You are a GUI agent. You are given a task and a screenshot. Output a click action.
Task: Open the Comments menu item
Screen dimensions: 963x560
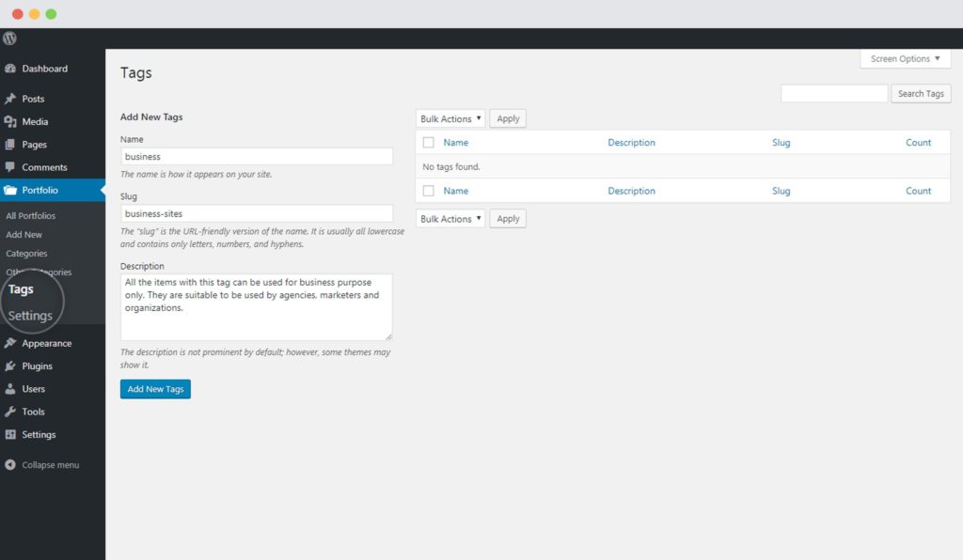pyautogui.click(x=45, y=167)
